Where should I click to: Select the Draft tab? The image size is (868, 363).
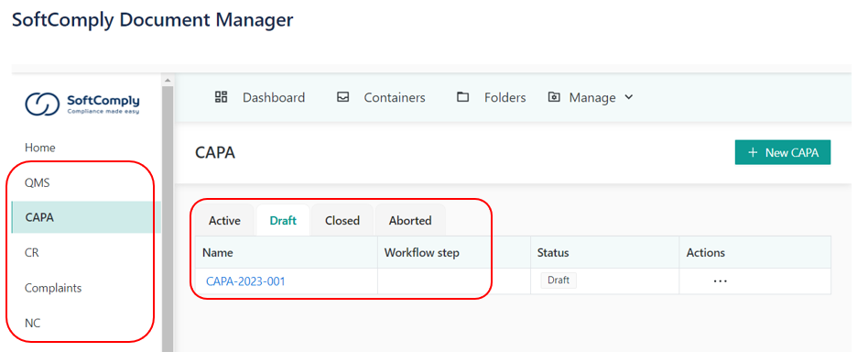click(x=283, y=221)
